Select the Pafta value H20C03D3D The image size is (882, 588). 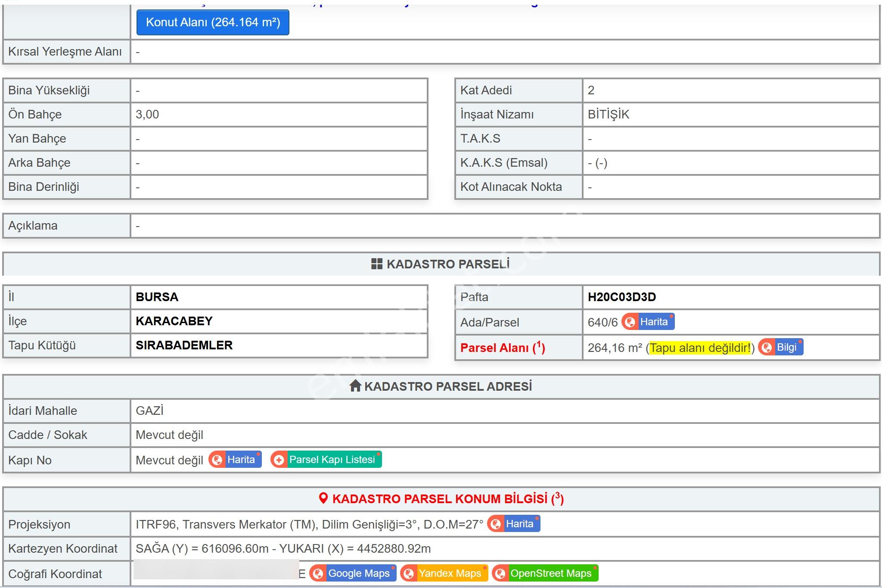[622, 297]
